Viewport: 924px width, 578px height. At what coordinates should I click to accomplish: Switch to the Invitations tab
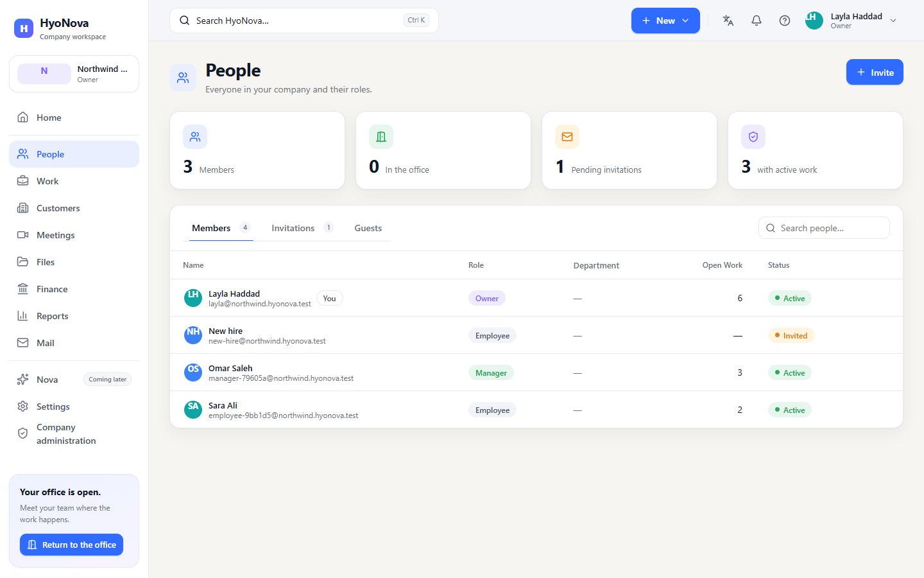coord(302,228)
